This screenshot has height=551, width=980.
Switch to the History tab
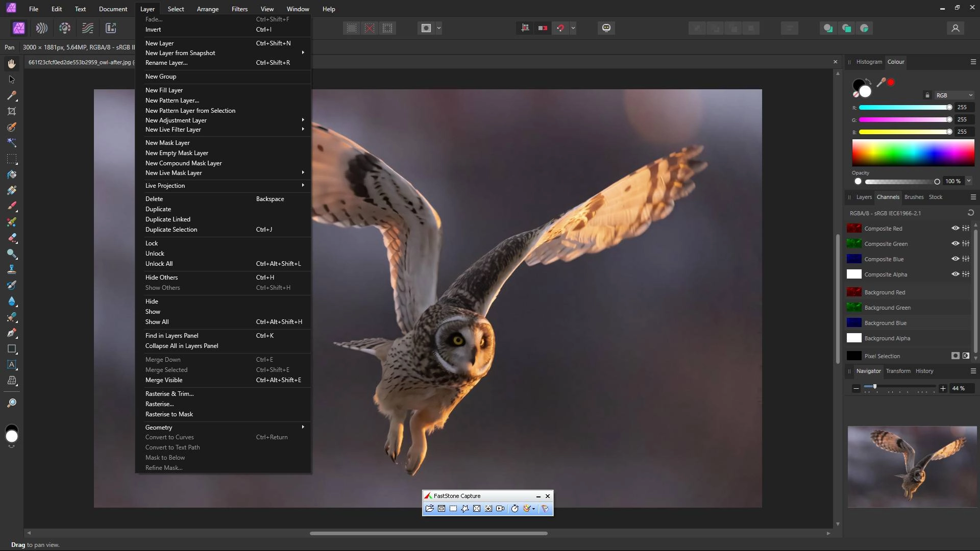point(924,371)
